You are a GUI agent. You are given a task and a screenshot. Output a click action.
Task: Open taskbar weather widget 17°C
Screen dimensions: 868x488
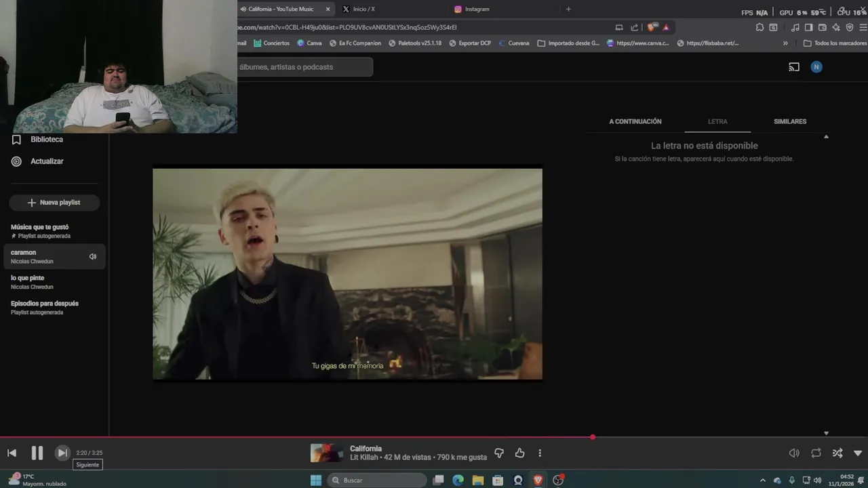(37, 480)
